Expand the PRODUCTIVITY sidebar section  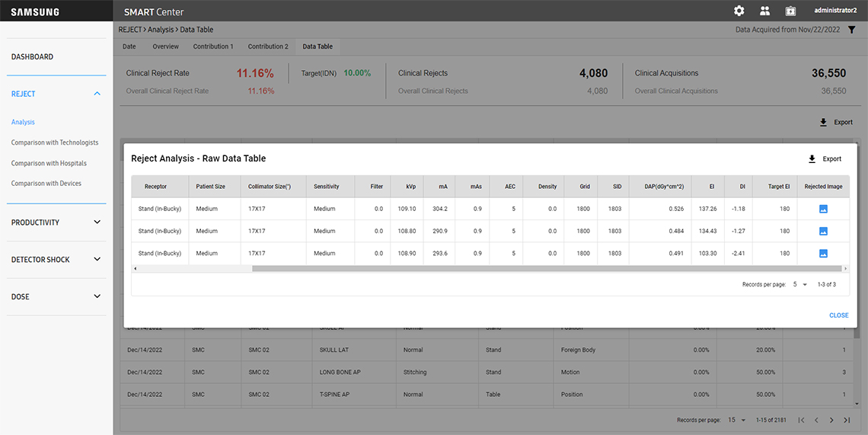tap(97, 222)
